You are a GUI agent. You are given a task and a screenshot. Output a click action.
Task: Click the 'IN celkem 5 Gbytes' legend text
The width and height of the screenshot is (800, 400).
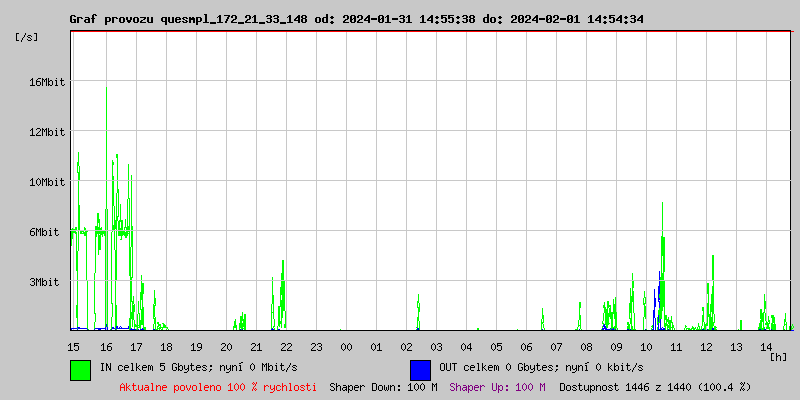click(x=178, y=367)
